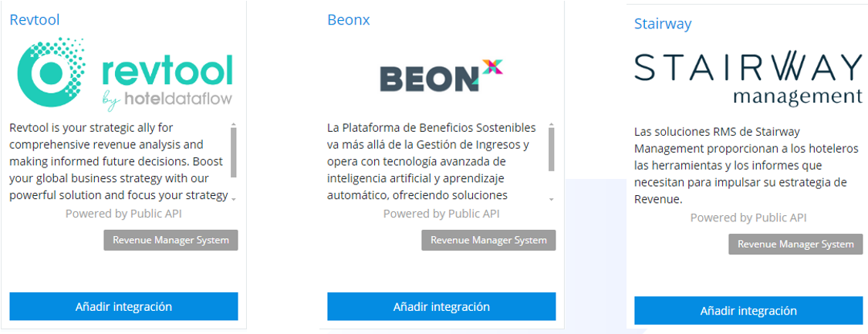Viewport: 868px width, 334px height.
Task: Add the Beonx integration
Action: tap(441, 306)
